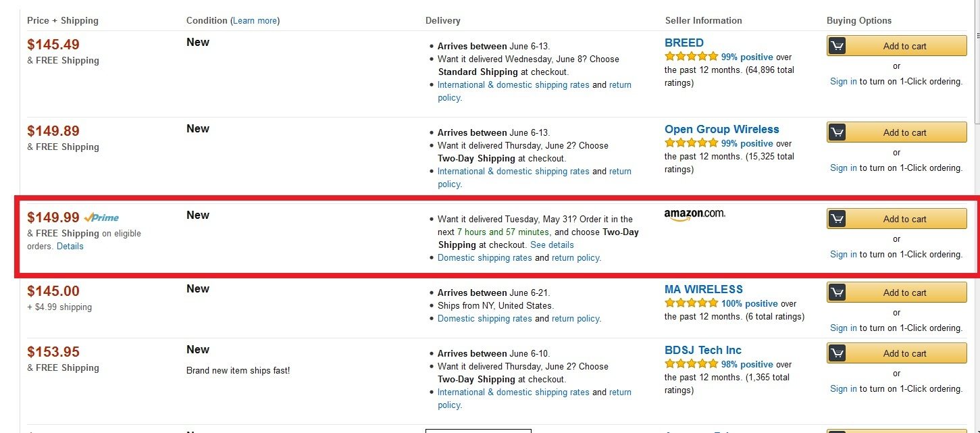This screenshot has height=433, width=980.
Task: Click the Learn more link beside Condition
Action: [255, 21]
